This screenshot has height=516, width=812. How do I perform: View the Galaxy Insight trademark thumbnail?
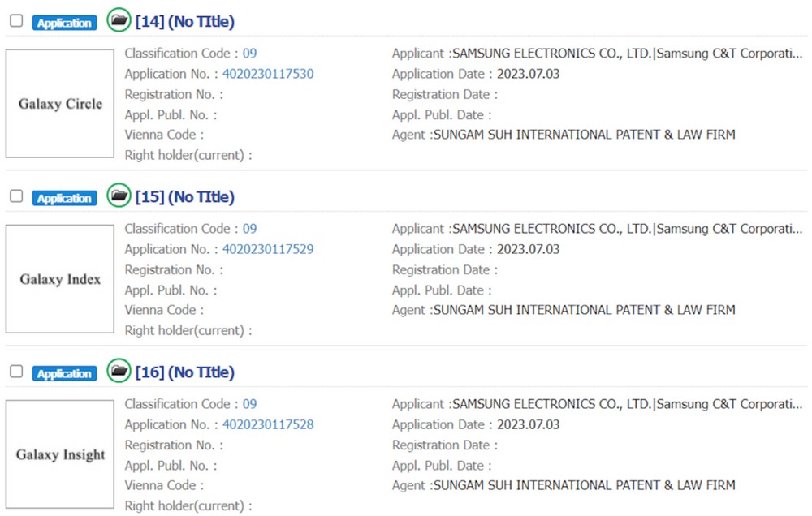pyautogui.click(x=60, y=454)
